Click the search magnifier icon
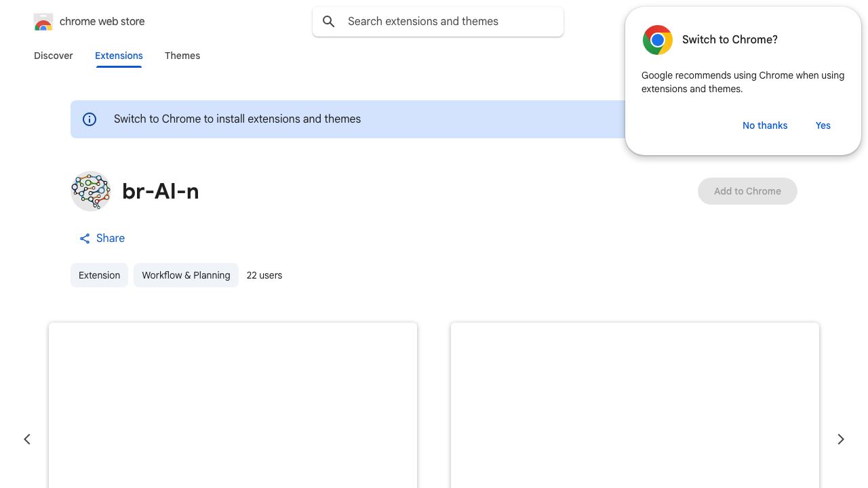Screen dimensions: 868x488 [329, 22]
